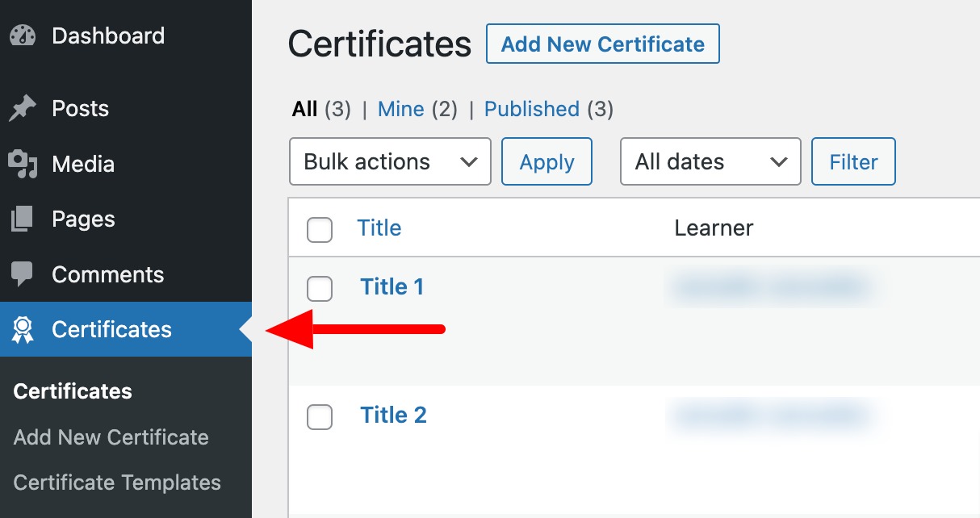Screen dimensions: 980x518
Task: Expand the All dates dropdown
Action: click(x=710, y=161)
